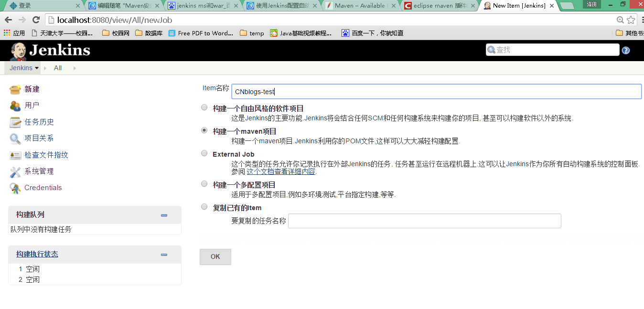Click the 新建 new item icon

pos(15,89)
